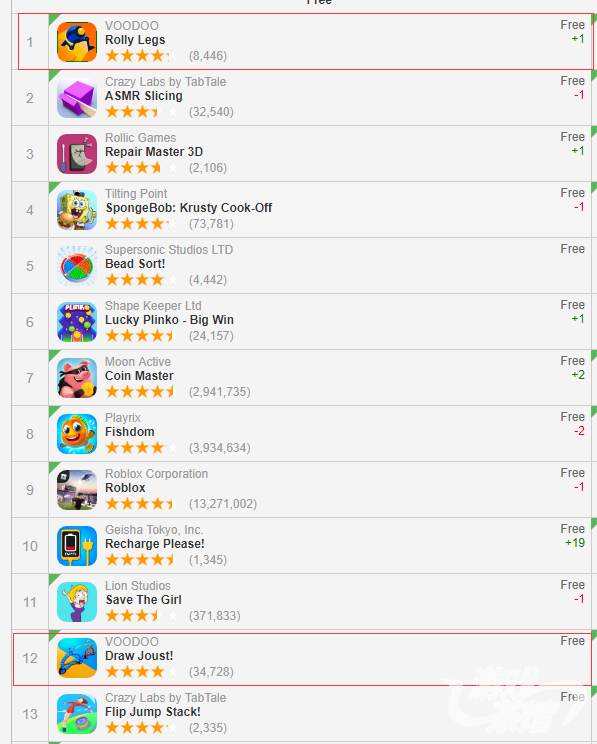Open the Lucky Plinko app icon

coord(77,322)
